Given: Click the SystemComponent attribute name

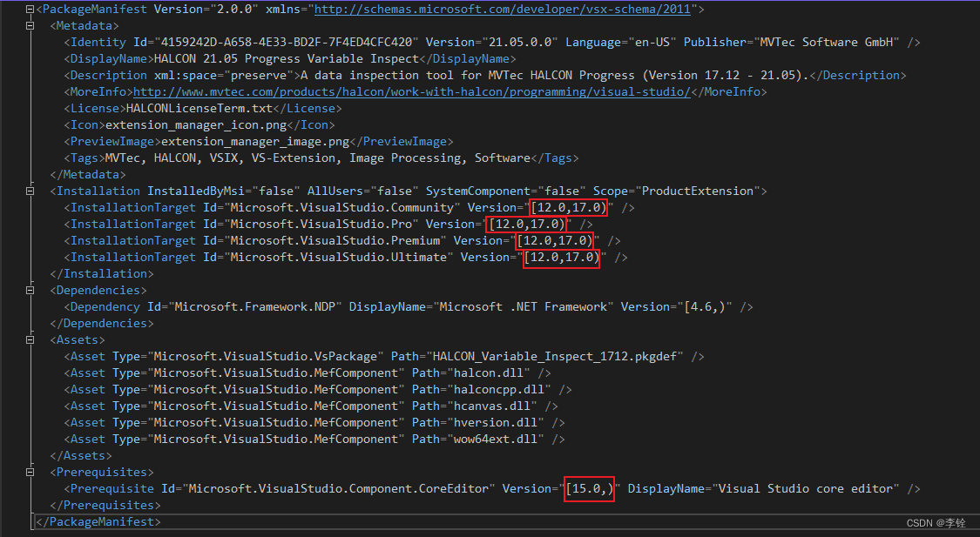Looking at the screenshot, I should (478, 191).
